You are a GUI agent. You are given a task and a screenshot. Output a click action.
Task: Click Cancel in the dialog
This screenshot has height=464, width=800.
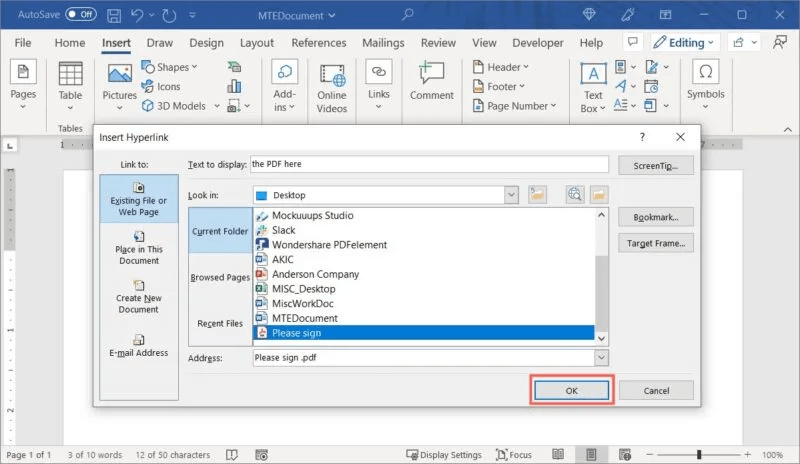(656, 390)
